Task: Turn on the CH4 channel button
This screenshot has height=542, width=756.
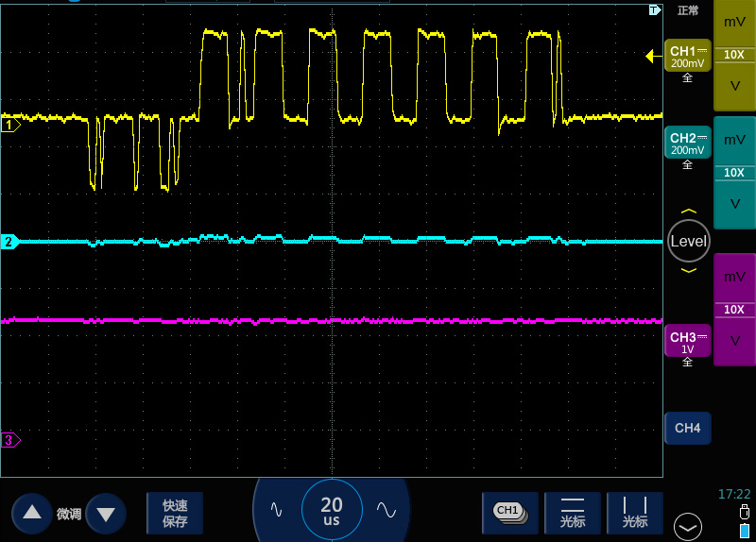Action: click(x=688, y=428)
